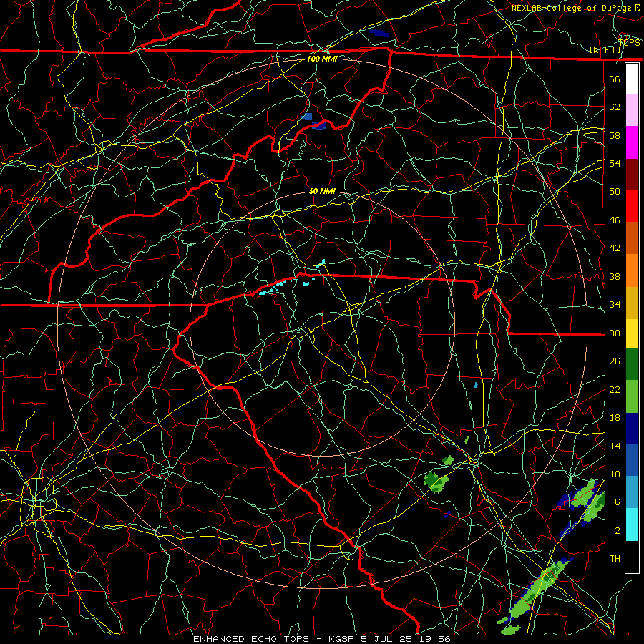
Task: Click the yellow swatch between 30 and 34
Action: click(x=632, y=333)
